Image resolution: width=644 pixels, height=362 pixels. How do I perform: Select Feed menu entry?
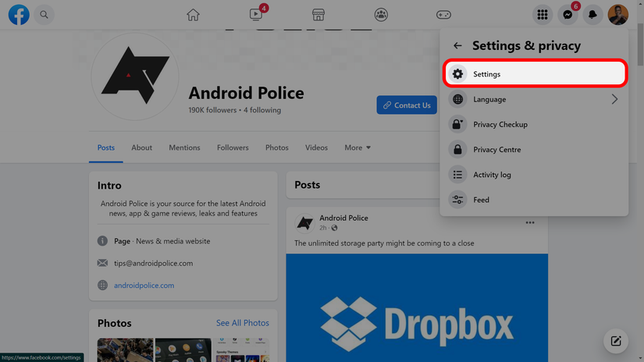[535, 200]
